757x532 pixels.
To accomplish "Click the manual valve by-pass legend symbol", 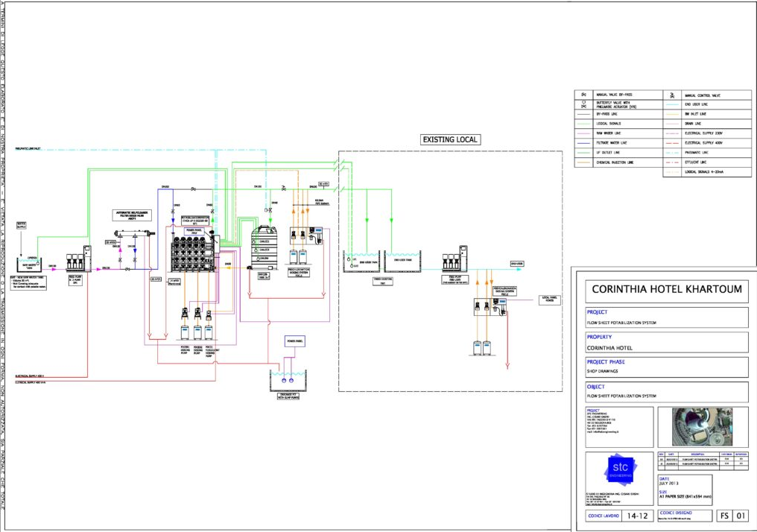I will tap(583, 95).
